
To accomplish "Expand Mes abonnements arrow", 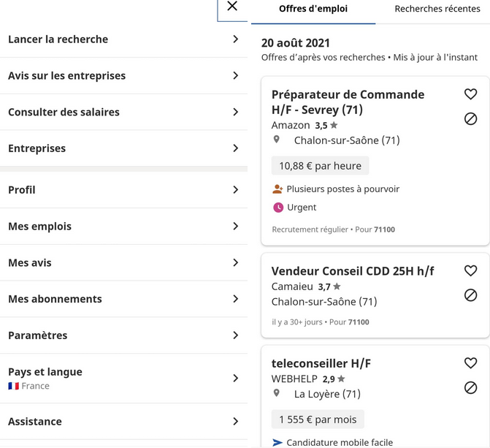I will 236,299.
